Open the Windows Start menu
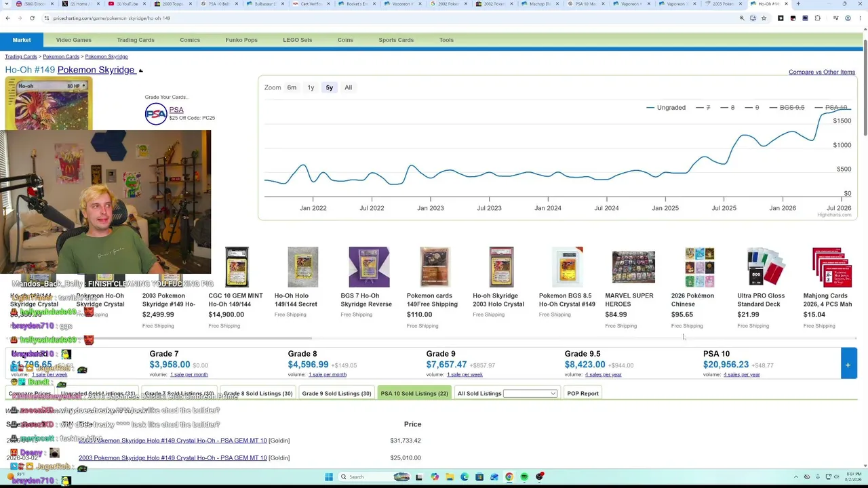868x488 pixels. point(329,477)
